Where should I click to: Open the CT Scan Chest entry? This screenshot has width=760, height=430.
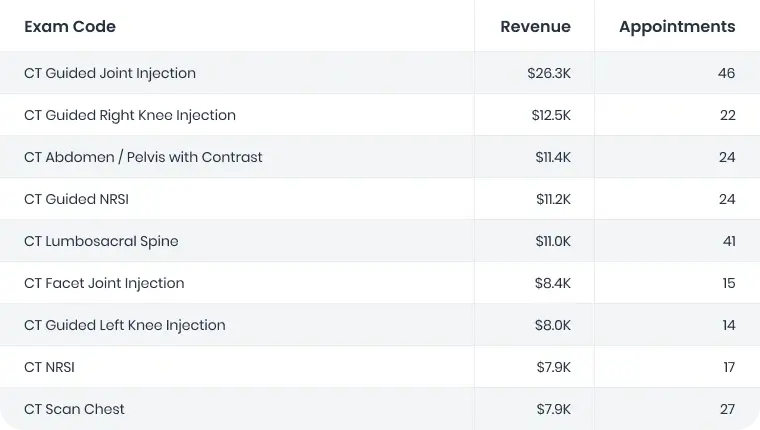74,409
